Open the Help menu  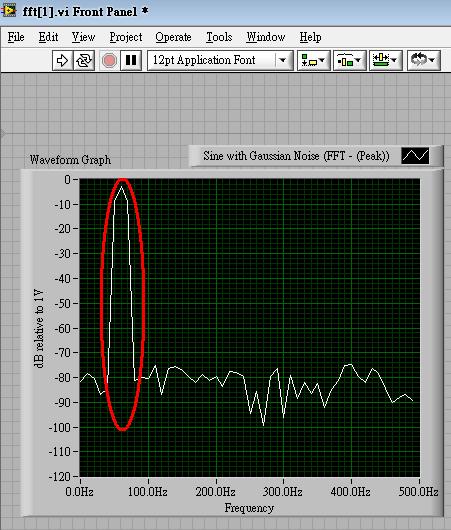(x=310, y=37)
